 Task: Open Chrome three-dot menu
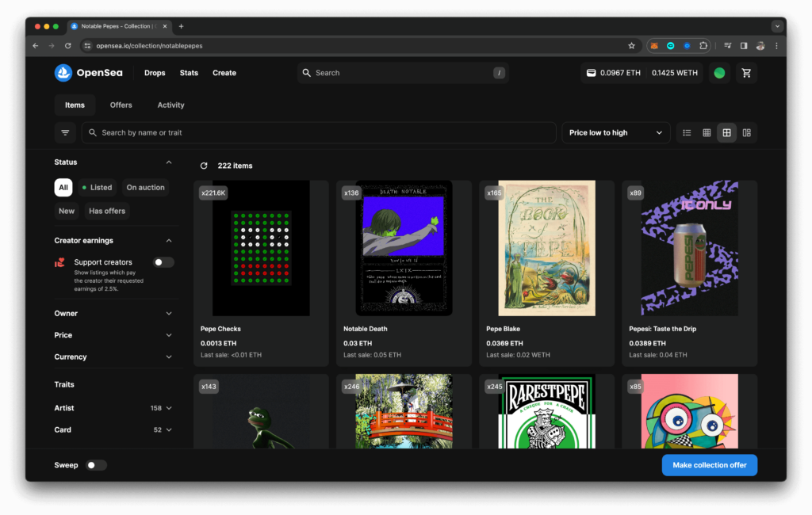tap(776, 45)
